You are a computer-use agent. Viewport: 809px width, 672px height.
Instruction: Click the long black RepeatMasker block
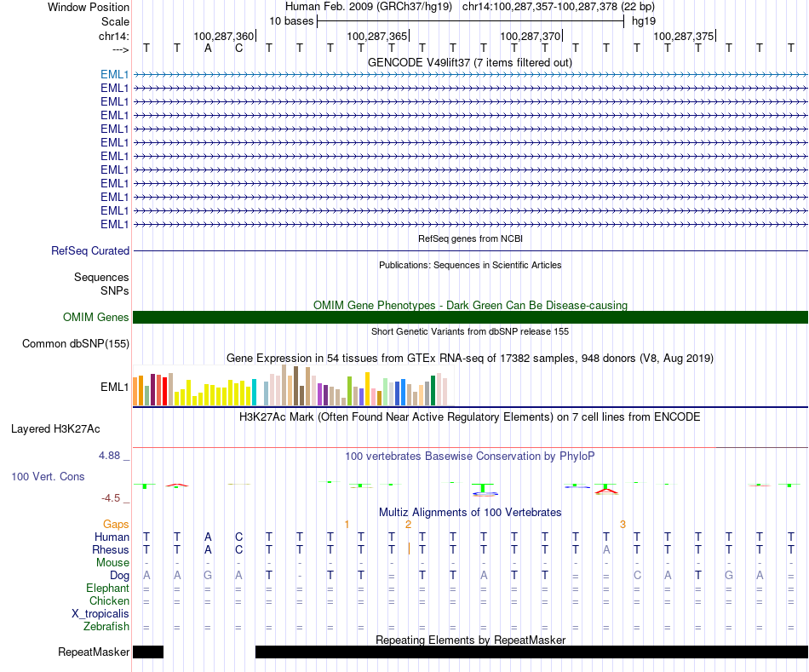tap(531, 652)
